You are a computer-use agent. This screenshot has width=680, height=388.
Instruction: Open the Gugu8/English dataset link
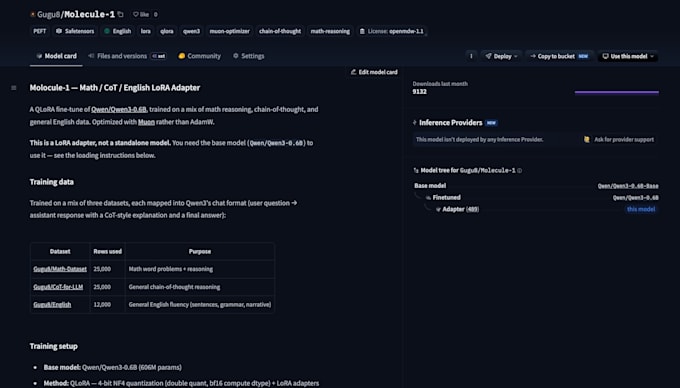(52, 305)
